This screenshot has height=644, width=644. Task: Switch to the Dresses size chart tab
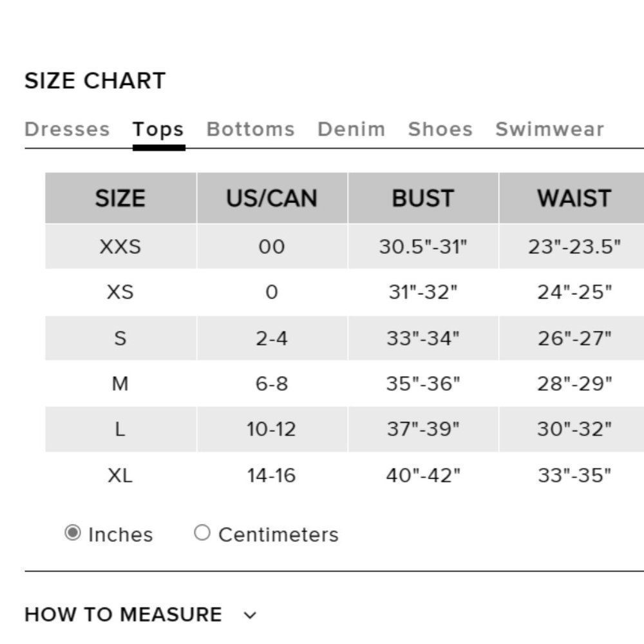coord(67,129)
